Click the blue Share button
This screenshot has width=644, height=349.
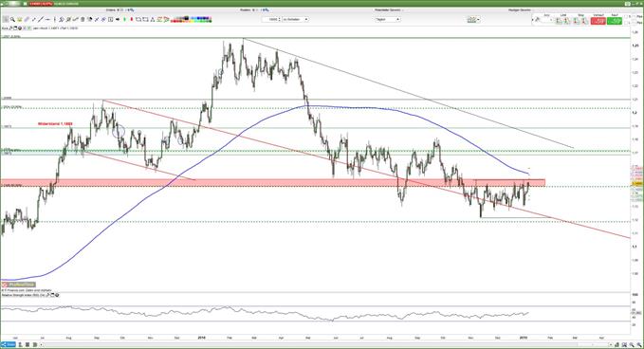[x=9, y=344]
